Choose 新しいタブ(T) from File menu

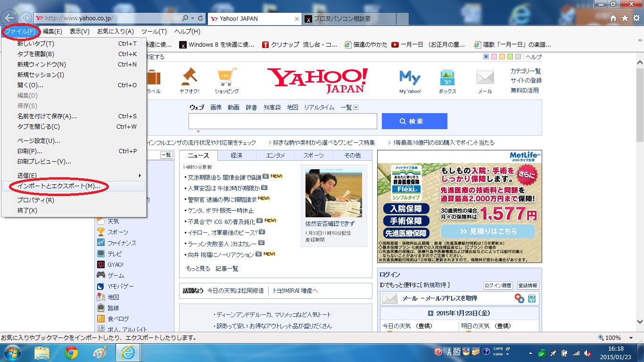(74, 44)
